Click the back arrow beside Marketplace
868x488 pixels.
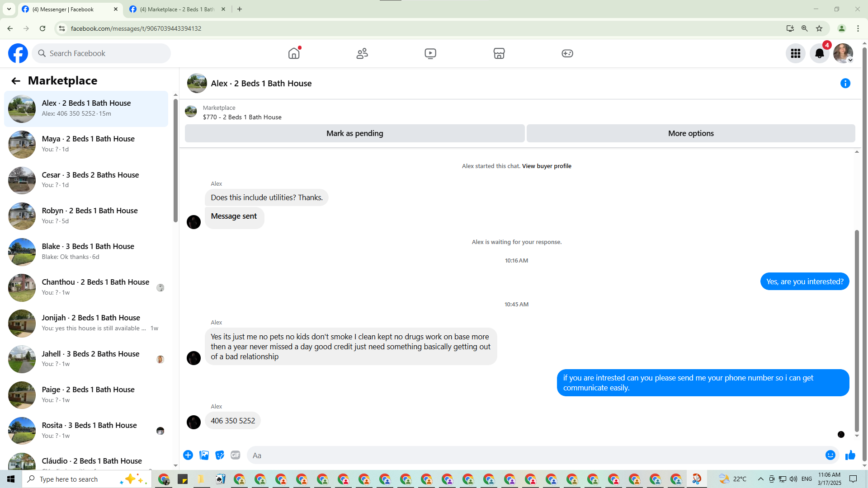[x=16, y=81]
